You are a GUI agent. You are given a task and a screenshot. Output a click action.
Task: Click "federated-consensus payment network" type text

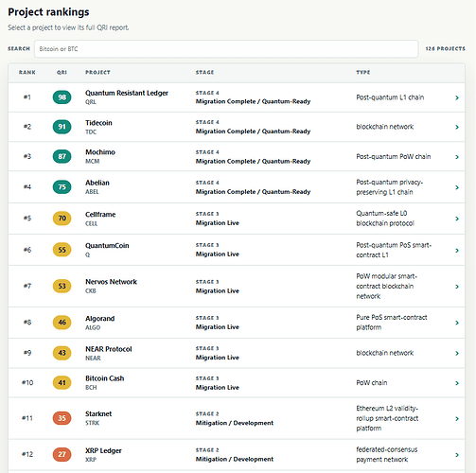387,454
